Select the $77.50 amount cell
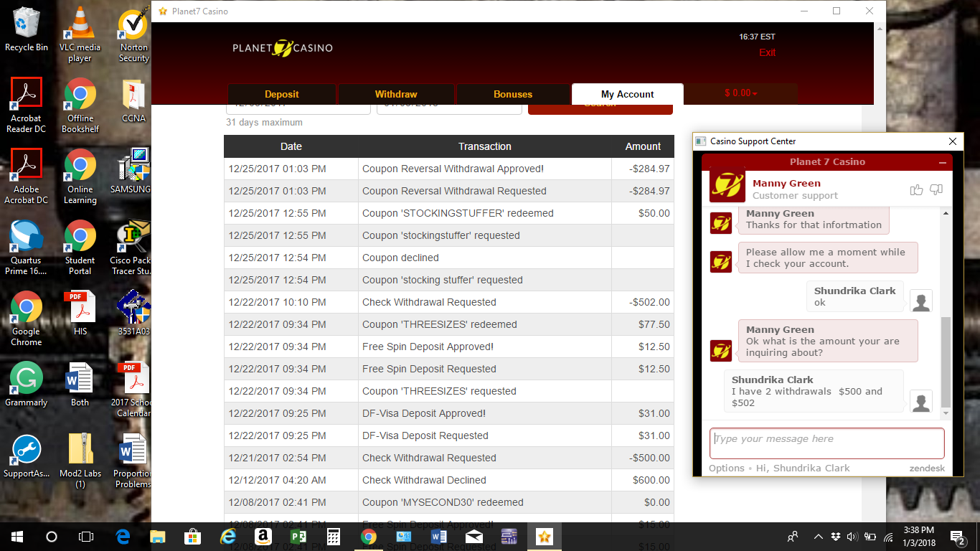 coord(643,324)
